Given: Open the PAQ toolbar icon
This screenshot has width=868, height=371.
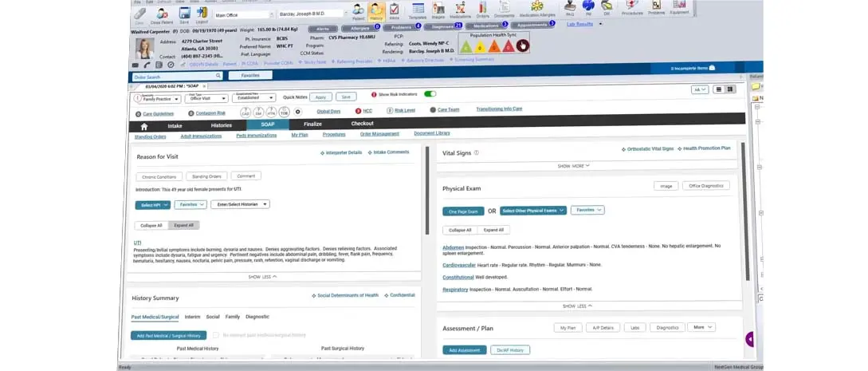Looking at the screenshot, I should pyautogui.click(x=569, y=8).
